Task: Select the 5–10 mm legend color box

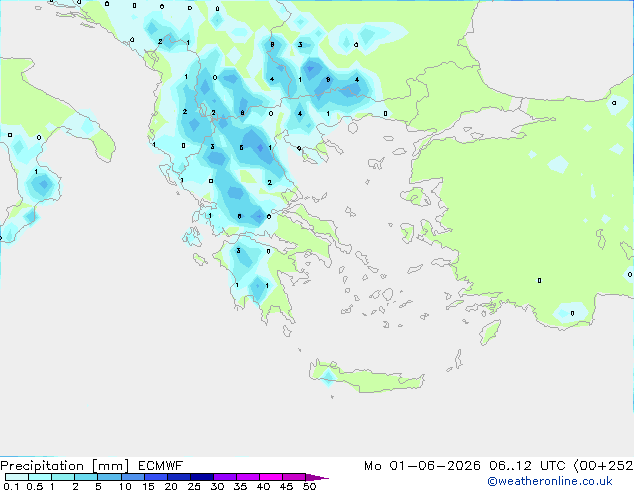Action: (110, 477)
